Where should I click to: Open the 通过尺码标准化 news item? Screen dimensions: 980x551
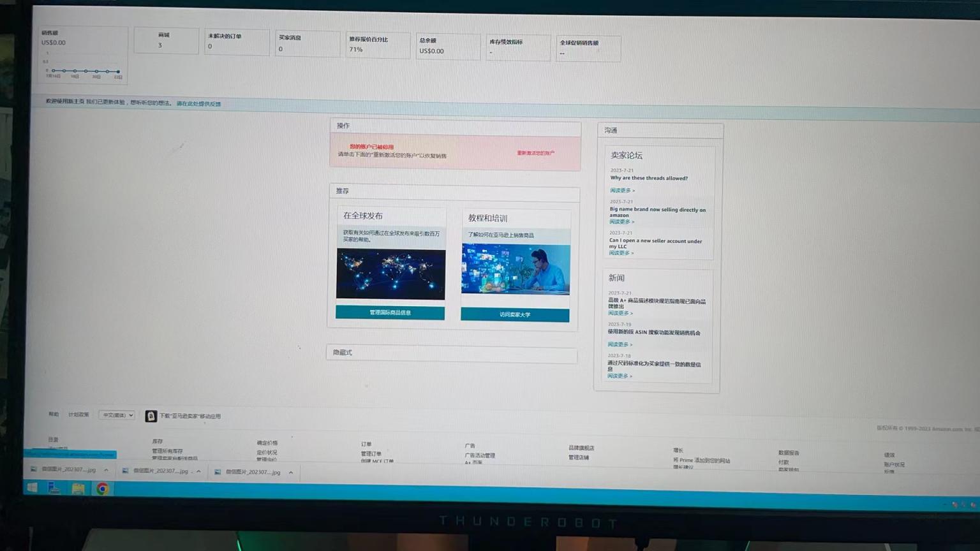point(654,367)
